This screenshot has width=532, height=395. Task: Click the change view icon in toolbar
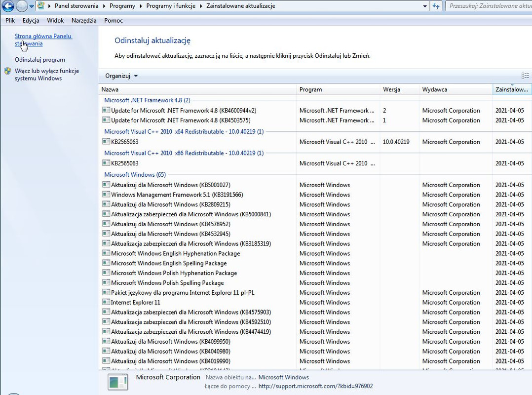(x=525, y=76)
